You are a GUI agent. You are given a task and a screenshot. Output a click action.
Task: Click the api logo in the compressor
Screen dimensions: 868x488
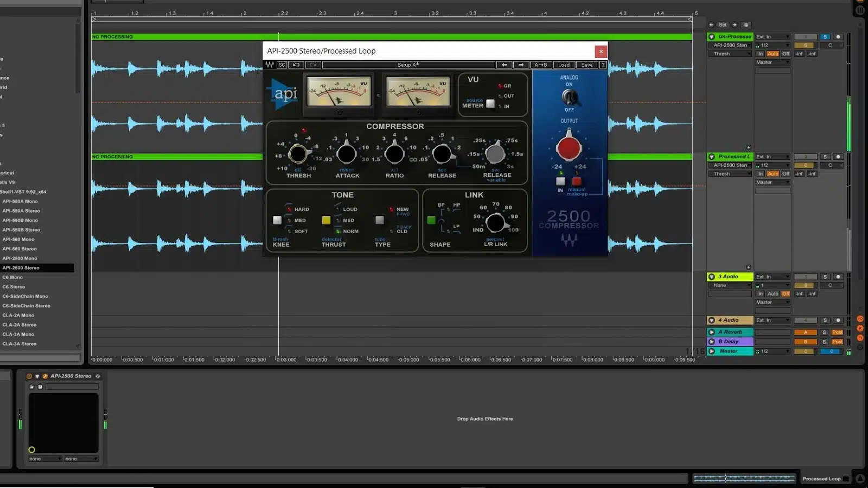(283, 94)
